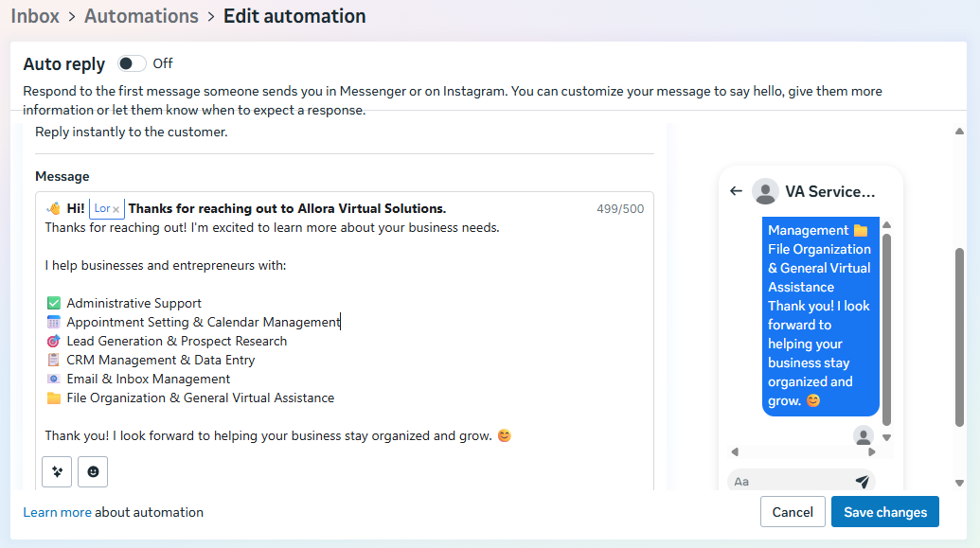Click the target emoji before Lead Generation

(54, 341)
